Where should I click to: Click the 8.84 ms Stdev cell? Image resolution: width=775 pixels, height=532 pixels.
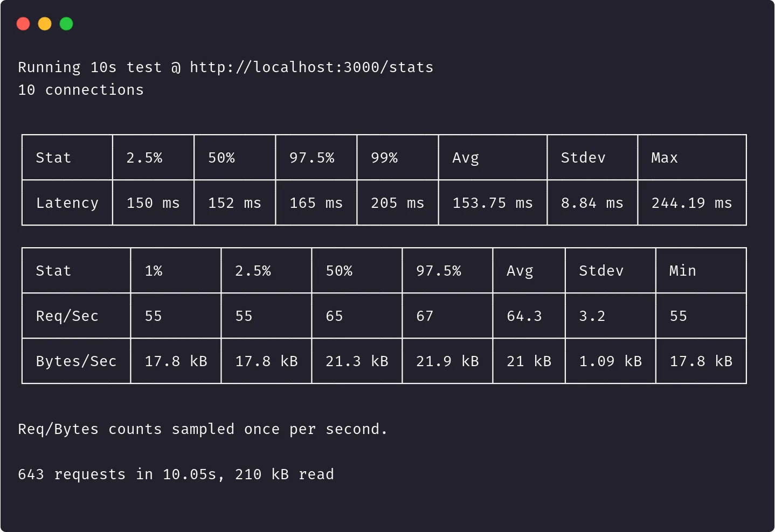[x=592, y=203]
